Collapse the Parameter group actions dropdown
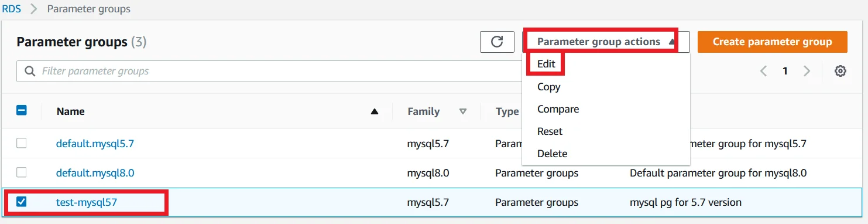The height and width of the screenshot is (224, 868). pos(606,42)
